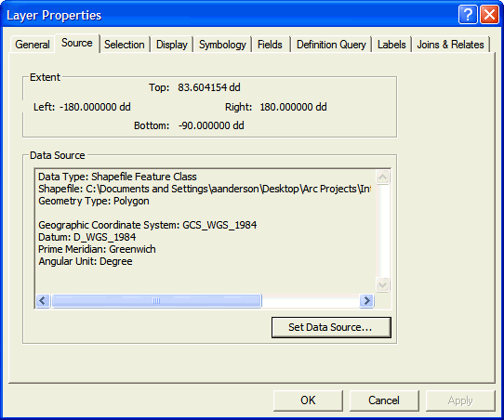Click the 'Data Type: Shapefile Feature Class' line
504x420 pixels.
117,177
